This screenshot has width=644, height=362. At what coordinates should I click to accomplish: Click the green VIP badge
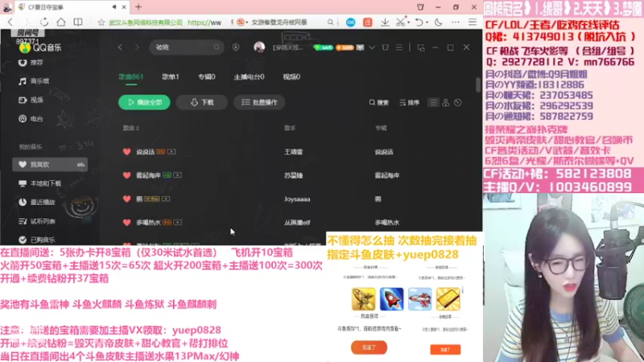point(324,47)
